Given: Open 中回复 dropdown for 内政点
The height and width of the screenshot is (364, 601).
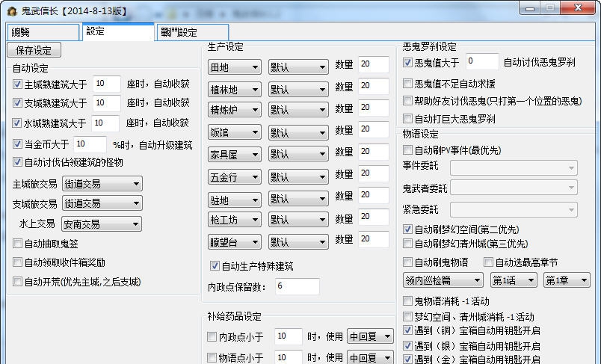Looking at the screenshot, I should pos(370,336).
